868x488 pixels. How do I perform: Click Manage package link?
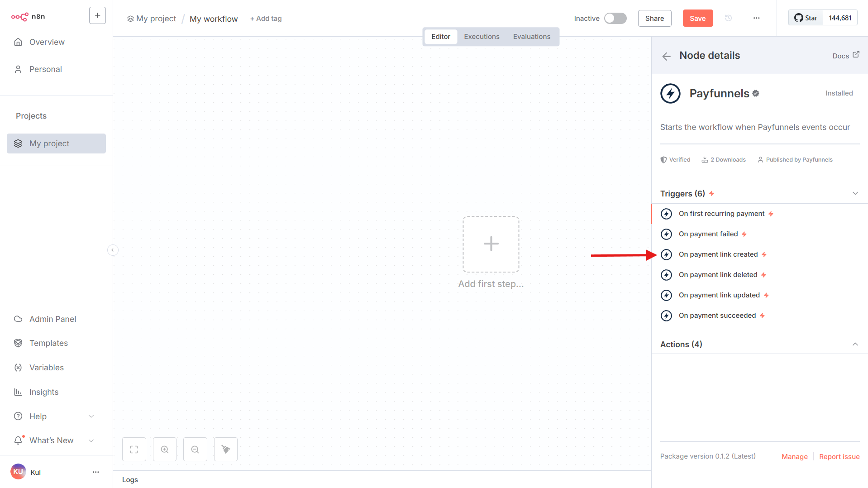[794, 457]
